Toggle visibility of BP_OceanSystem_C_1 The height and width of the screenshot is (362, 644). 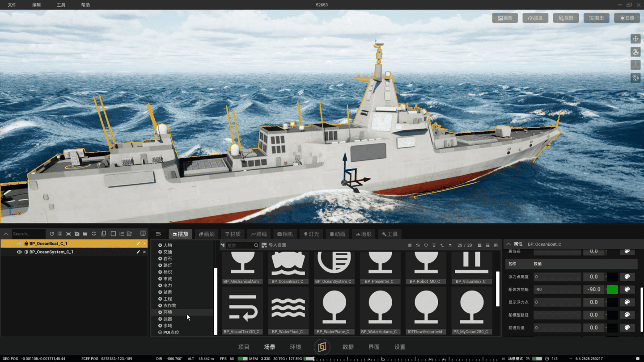(x=19, y=252)
